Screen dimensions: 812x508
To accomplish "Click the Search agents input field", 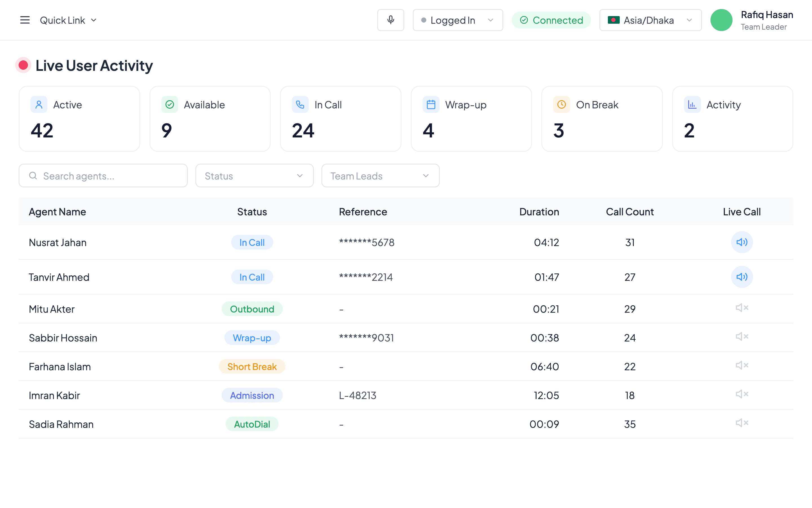I will 103,176.
